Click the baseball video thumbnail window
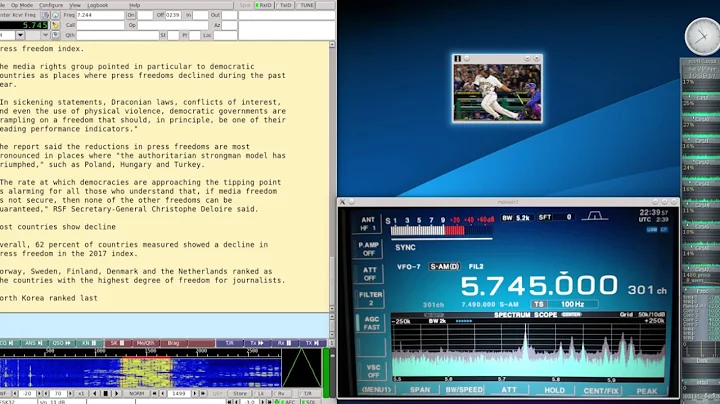This screenshot has width=720, height=404. (497, 89)
